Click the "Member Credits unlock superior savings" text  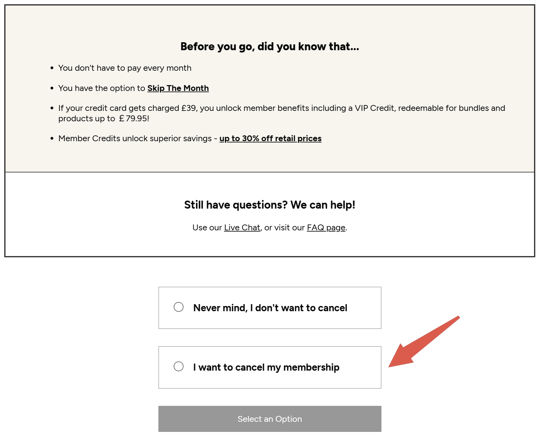[135, 138]
